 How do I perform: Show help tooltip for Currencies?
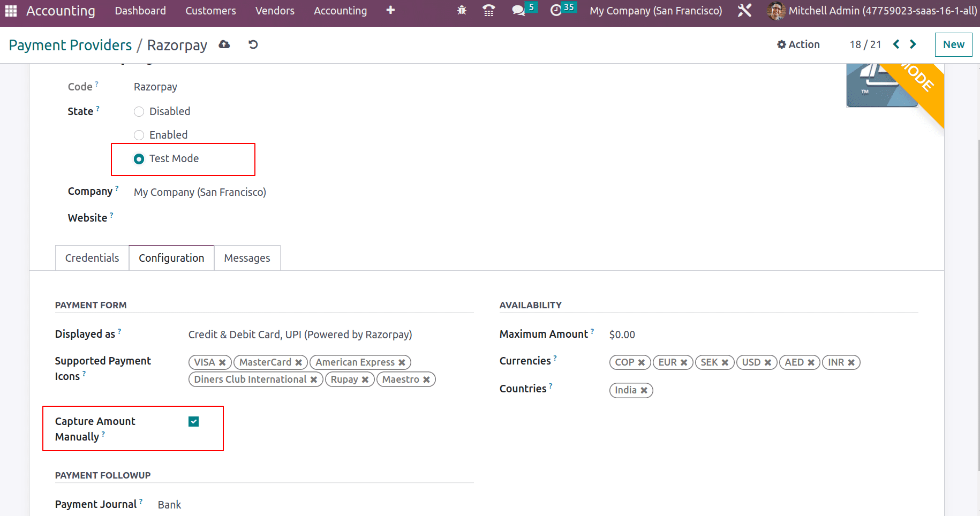(x=555, y=358)
